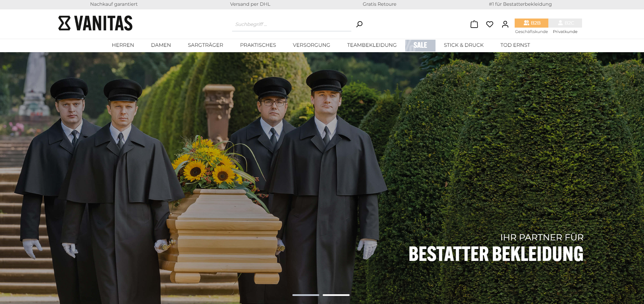Click the Versand per DHL text
Image resolution: width=644 pixels, height=304 pixels.
pyautogui.click(x=250, y=4)
